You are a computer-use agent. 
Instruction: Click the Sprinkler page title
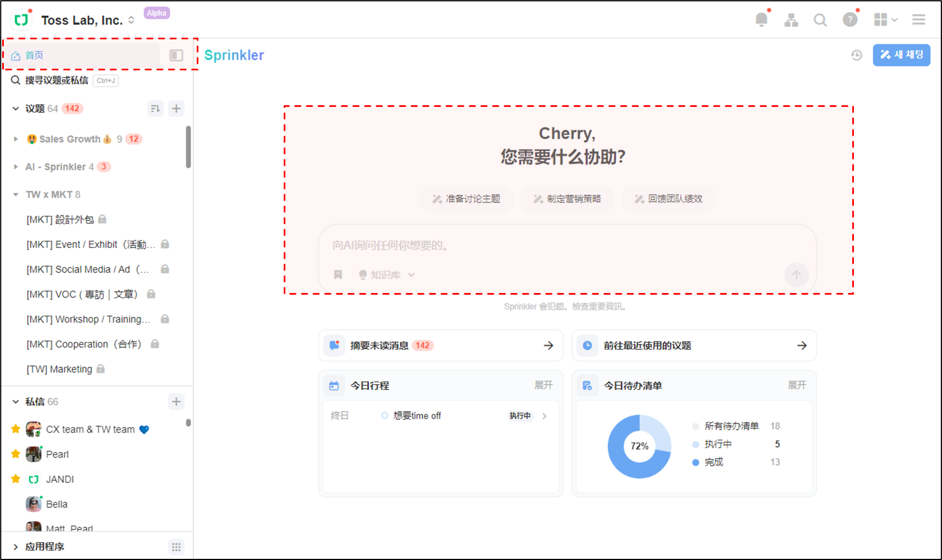pos(234,55)
